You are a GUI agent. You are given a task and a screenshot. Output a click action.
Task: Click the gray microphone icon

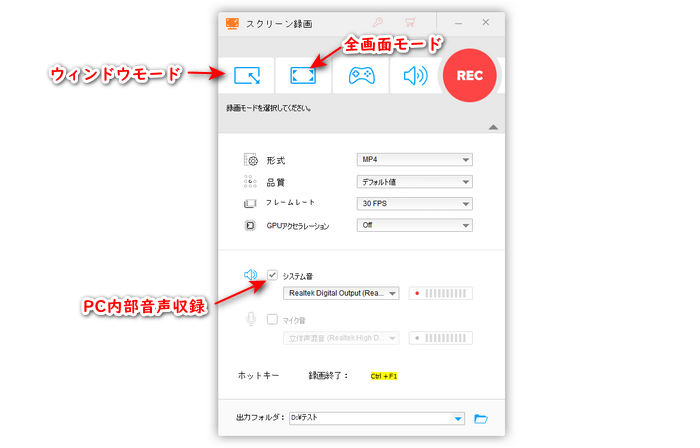point(251,319)
